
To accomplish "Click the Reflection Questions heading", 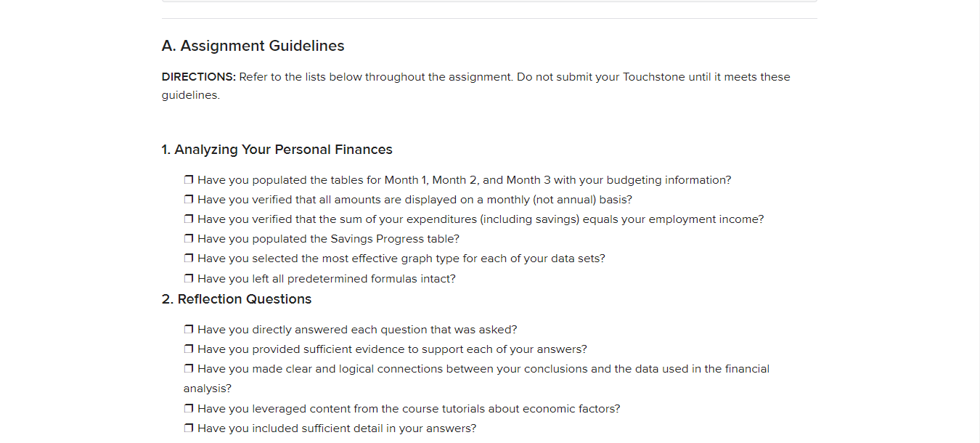I will tap(237, 299).
